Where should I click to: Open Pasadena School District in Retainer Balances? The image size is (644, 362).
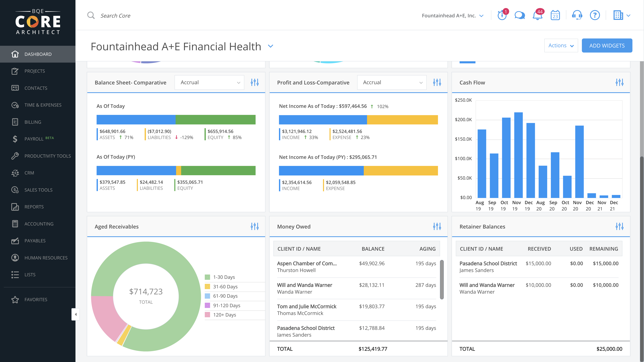488,263
